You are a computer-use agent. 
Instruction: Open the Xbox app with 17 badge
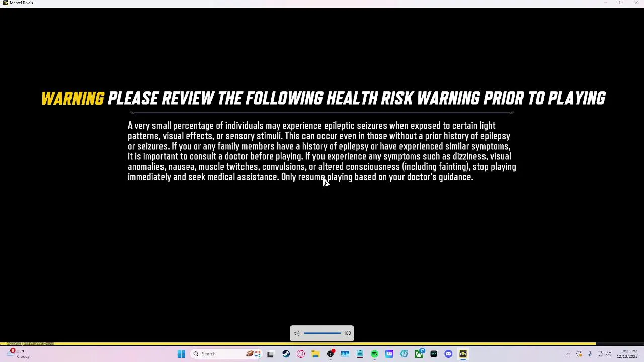419,354
